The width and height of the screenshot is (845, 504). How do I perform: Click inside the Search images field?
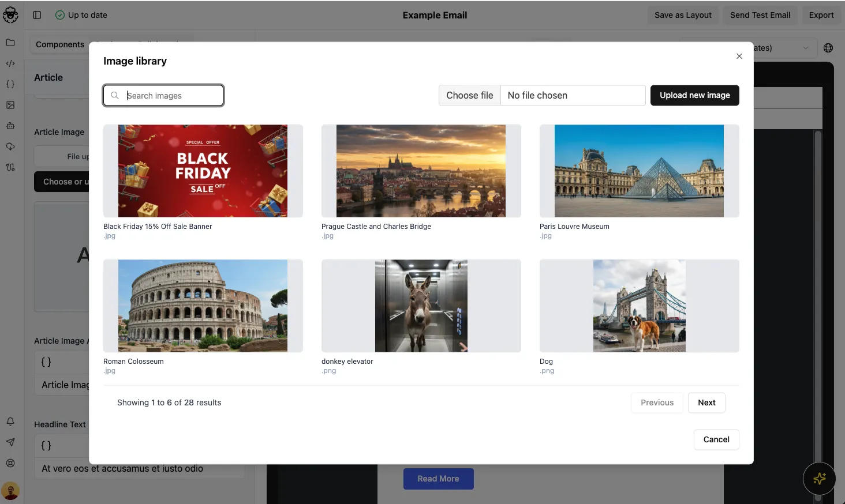163,95
